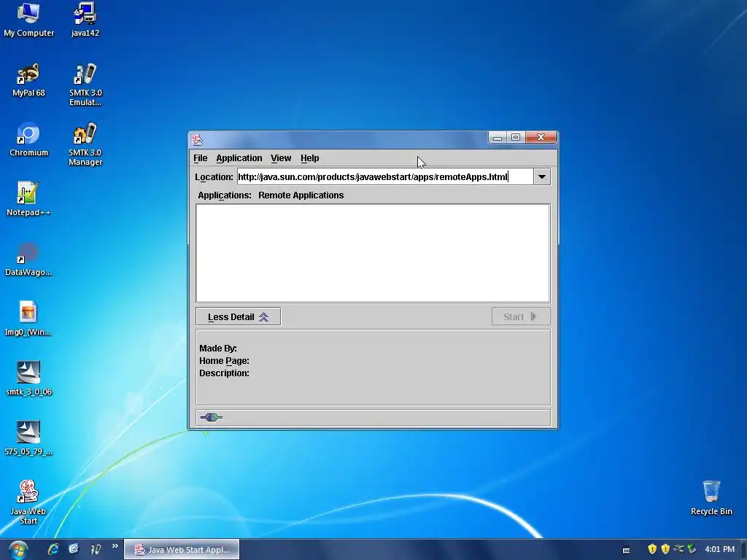Close the Java Web Start window
Image resolution: width=747 pixels, height=560 pixels.
tap(541, 137)
